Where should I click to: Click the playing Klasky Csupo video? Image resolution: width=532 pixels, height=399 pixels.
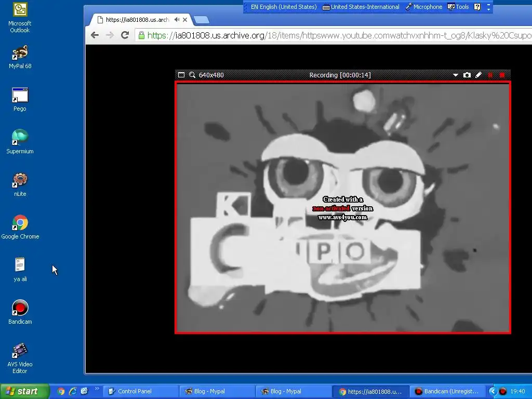[x=343, y=208]
